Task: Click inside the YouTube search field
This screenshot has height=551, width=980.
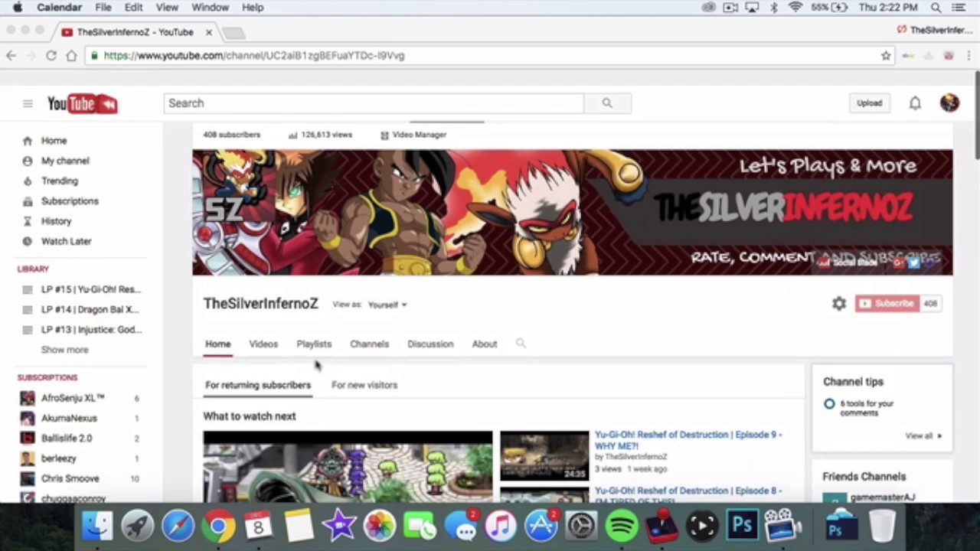Action: [374, 103]
